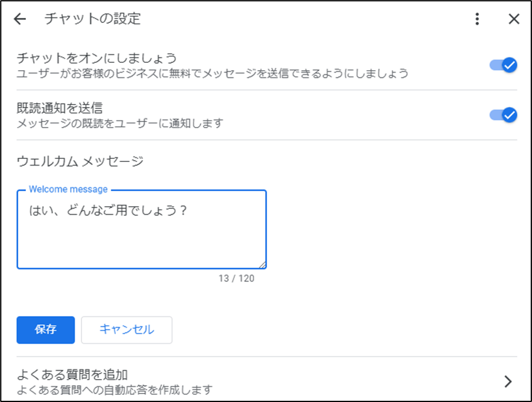Click the よくある質問への自動応答を作成します description

point(115,390)
